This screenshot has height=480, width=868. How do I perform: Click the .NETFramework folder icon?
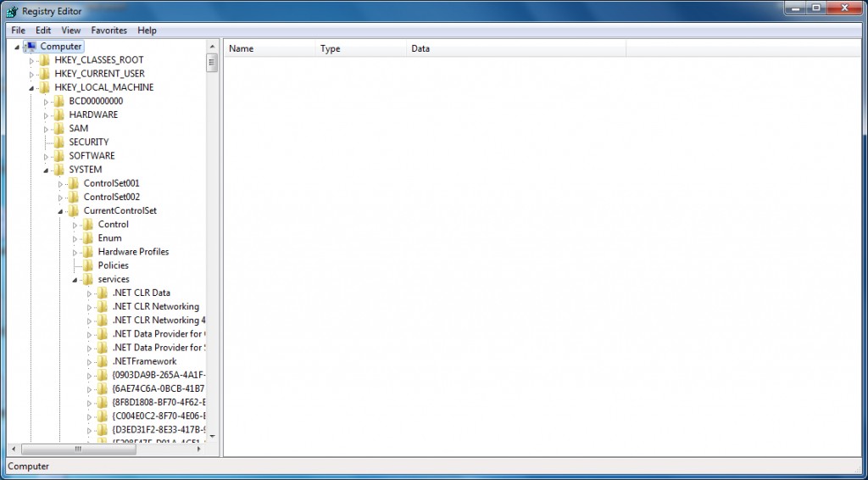103,361
